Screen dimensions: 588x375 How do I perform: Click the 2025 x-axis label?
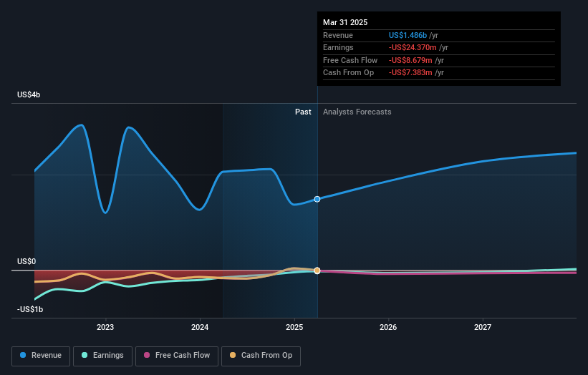294,328
